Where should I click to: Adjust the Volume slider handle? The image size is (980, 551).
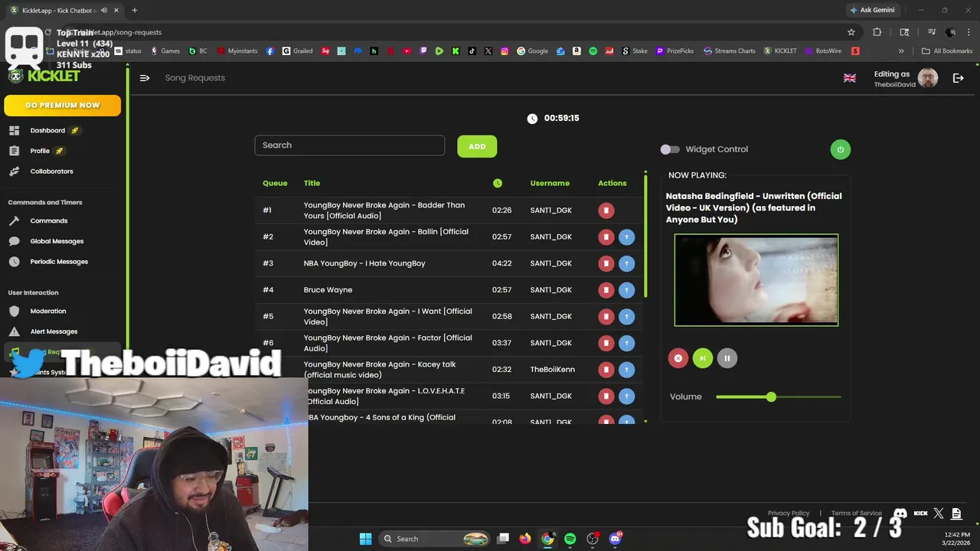[x=771, y=396]
